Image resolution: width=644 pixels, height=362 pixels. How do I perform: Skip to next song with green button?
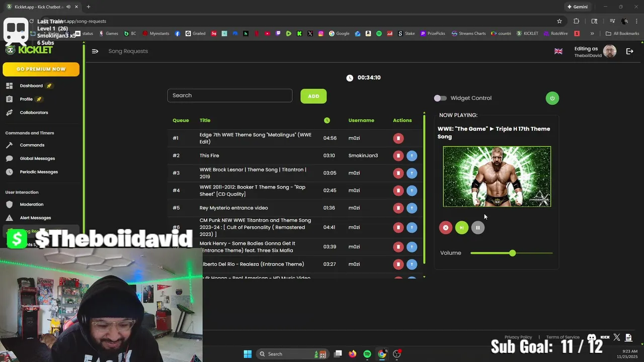(461, 228)
